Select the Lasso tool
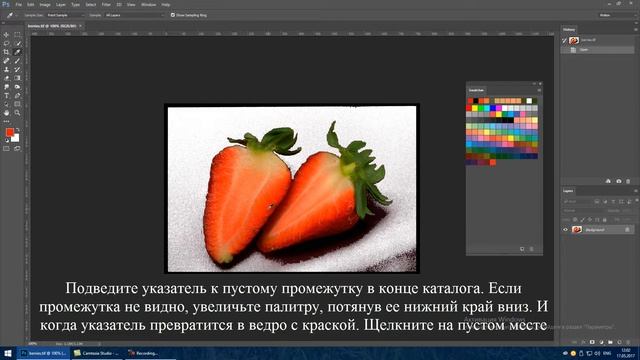Viewport: 640px width, 360px height. tap(6, 43)
